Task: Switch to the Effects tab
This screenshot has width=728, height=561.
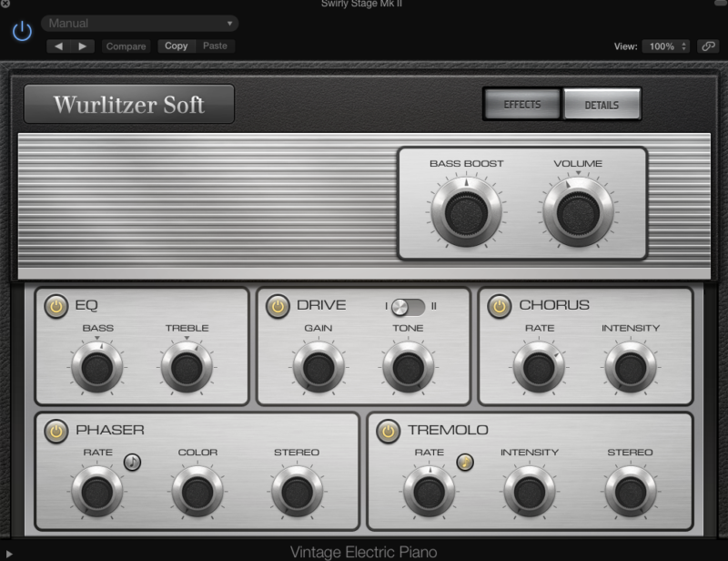Action: coord(522,104)
